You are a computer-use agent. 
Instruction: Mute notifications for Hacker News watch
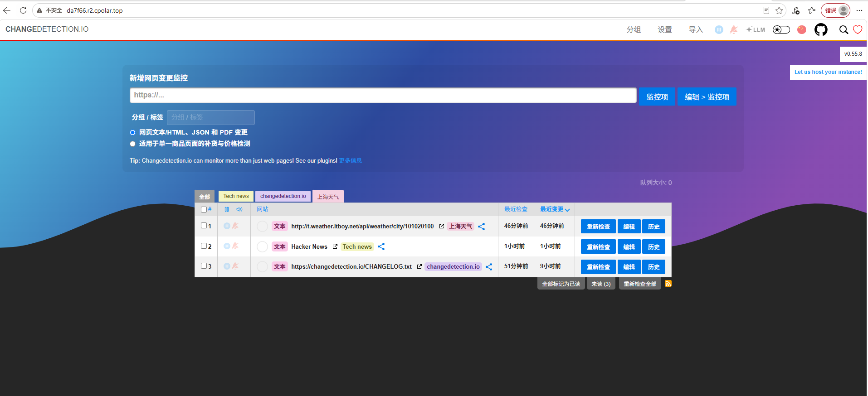click(235, 246)
